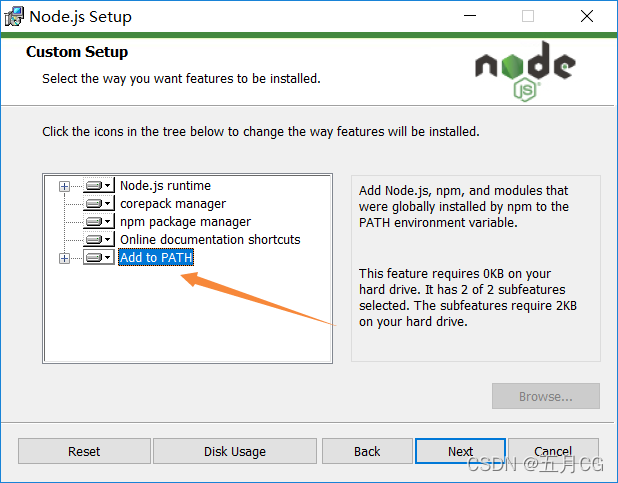The height and width of the screenshot is (483, 618).
Task: Open install options for Online documentation shortcuts
Action: tap(99, 239)
